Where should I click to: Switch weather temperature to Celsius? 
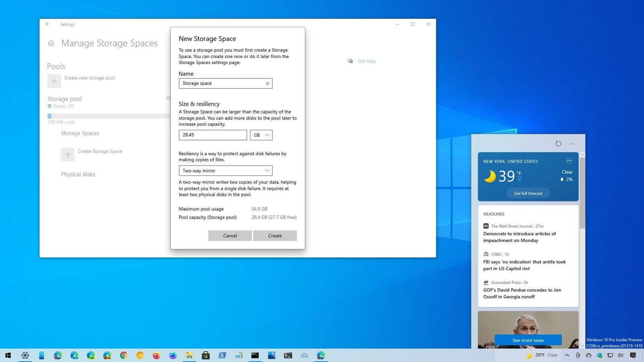(519, 180)
